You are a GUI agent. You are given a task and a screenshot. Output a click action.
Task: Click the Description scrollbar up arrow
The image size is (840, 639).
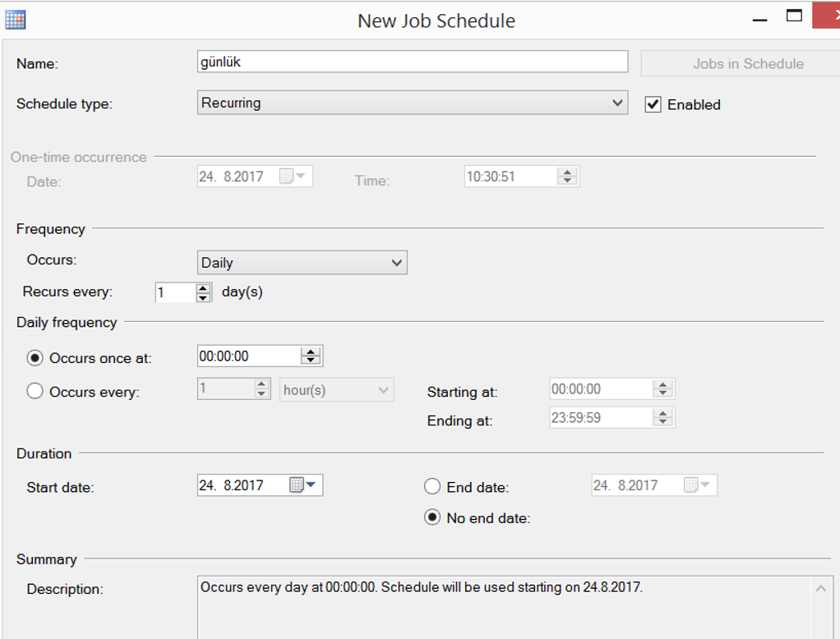click(x=821, y=589)
